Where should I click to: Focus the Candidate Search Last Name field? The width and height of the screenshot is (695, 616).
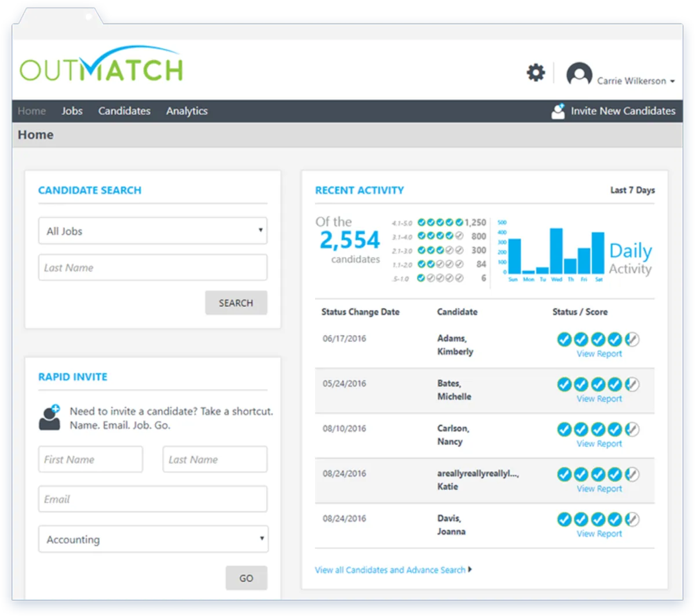pos(153,267)
